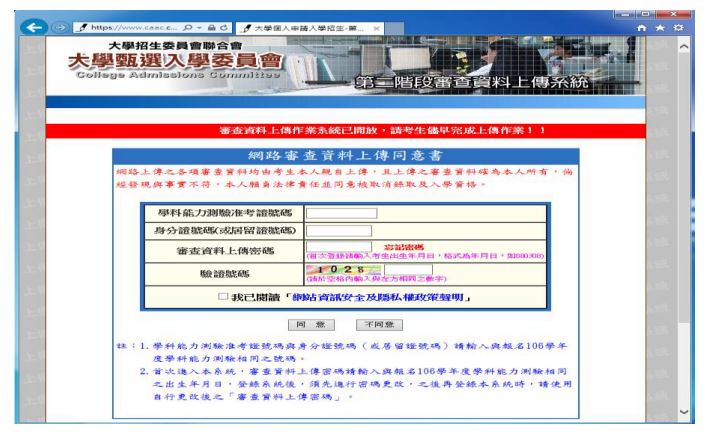This screenshot has height=445, width=715.
Task: Click the security lock icon in address bar
Action: pyautogui.click(x=212, y=28)
